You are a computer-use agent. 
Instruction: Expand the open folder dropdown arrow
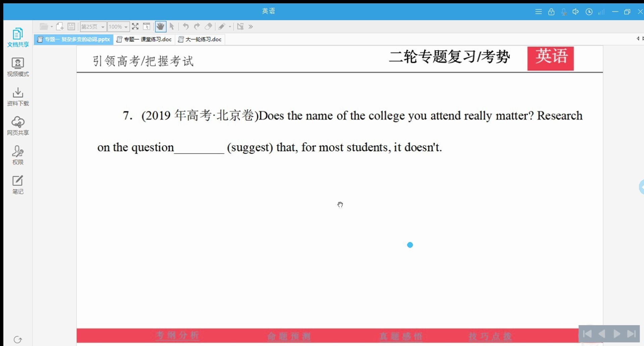tap(52, 26)
